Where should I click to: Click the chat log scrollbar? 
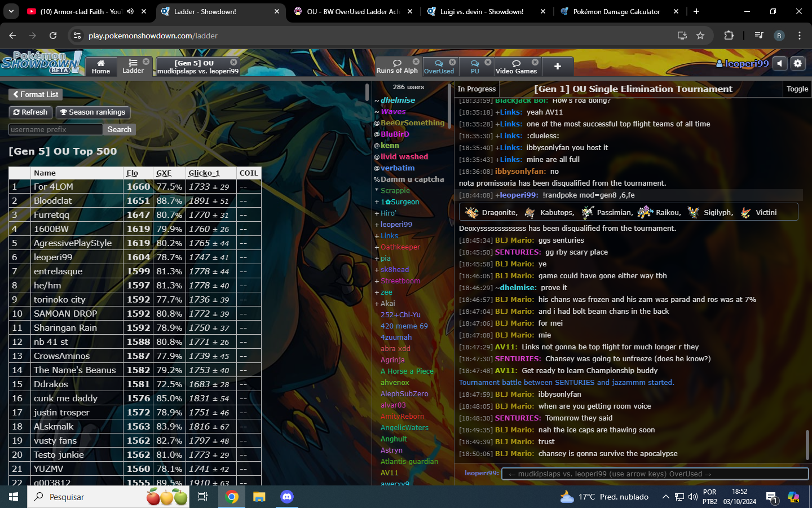click(807, 445)
